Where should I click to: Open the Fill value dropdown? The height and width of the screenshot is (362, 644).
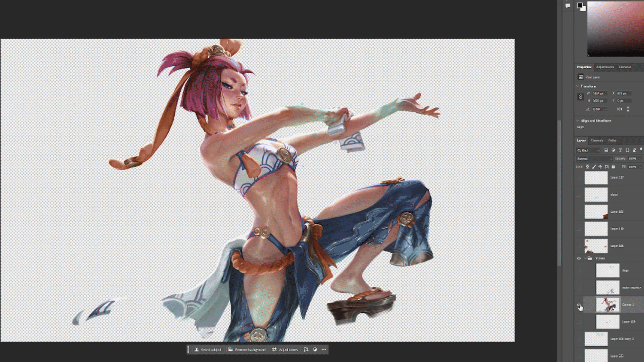click(x=640, y=166)
